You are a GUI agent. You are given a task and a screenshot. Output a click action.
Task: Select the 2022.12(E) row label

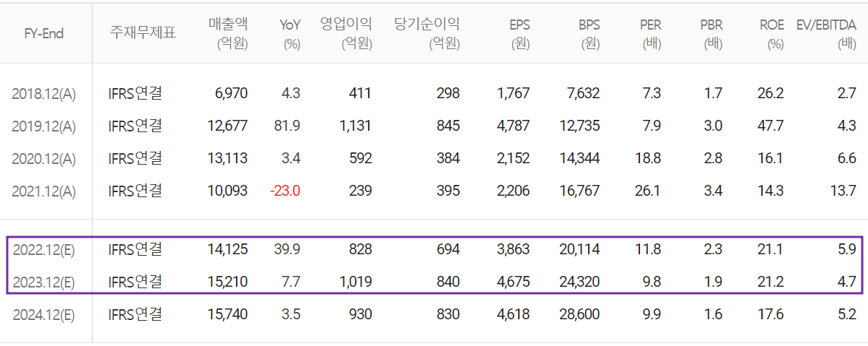pyautogui.click(x=44, y=250)
